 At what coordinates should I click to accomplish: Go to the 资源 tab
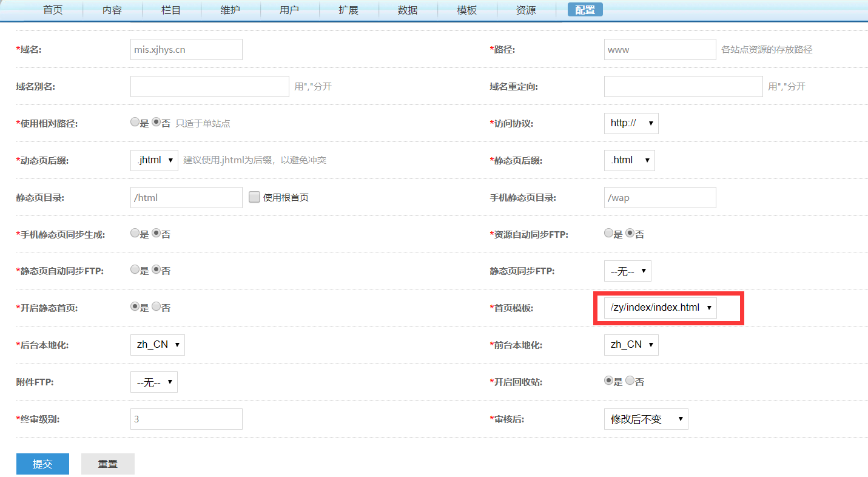(x=526, y=10)
